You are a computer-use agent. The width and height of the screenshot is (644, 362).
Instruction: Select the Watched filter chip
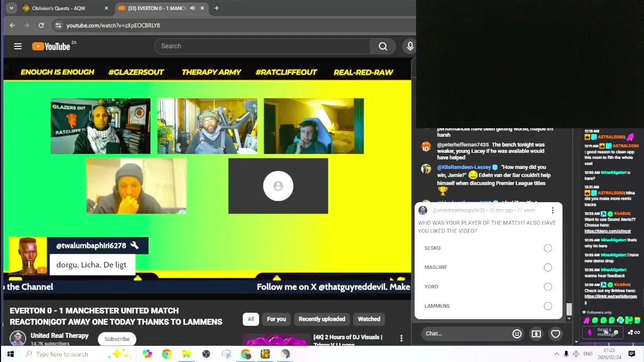coord(369,319)
